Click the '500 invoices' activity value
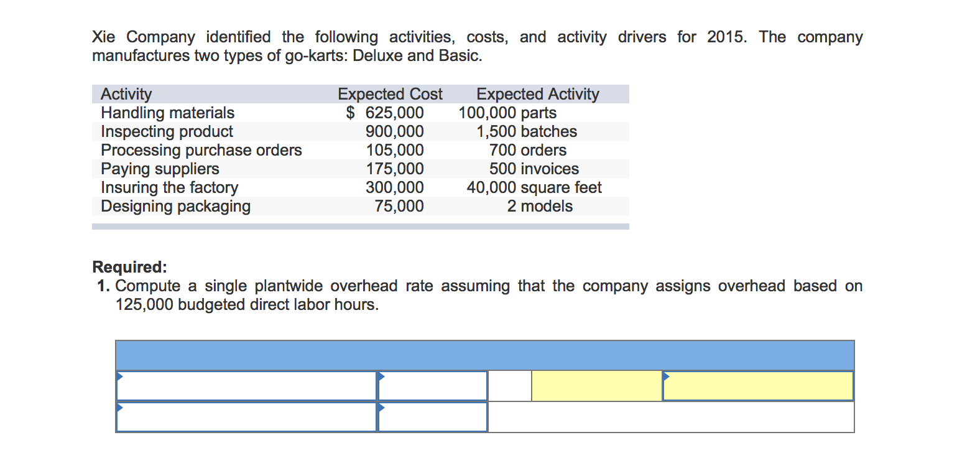980x468 pixels. [x=534, y=169]
